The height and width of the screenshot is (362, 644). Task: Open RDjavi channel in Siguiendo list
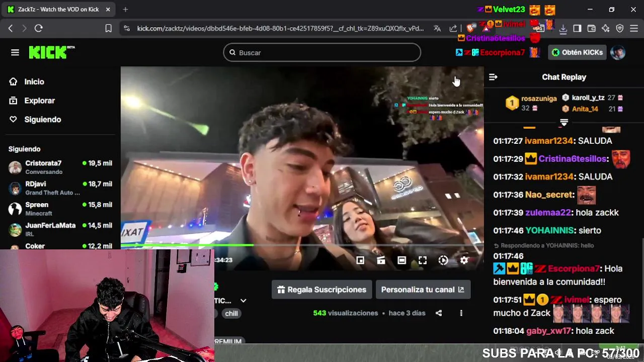coord(60,188)
